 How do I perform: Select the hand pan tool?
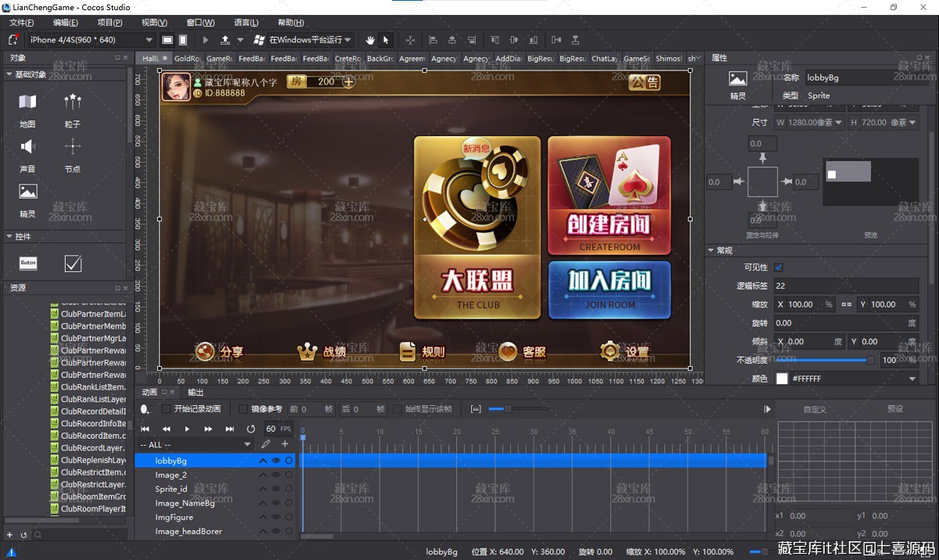click(x=370, y=40)
